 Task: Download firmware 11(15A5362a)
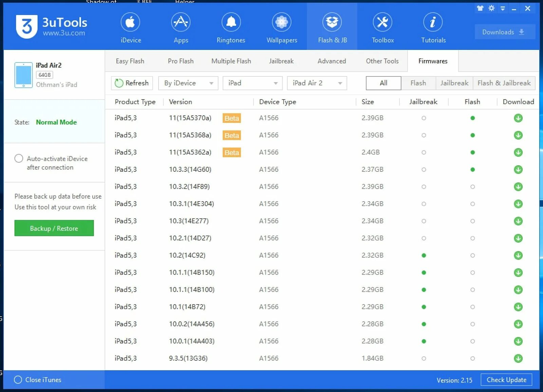click(x=518, y=152)
